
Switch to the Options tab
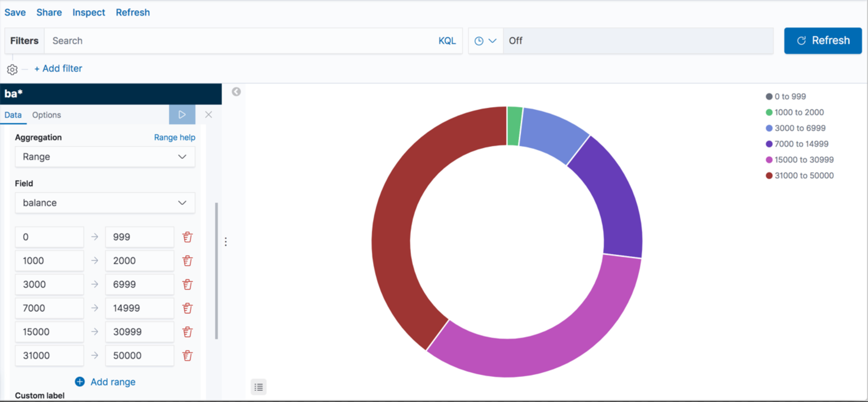[46, 115]
